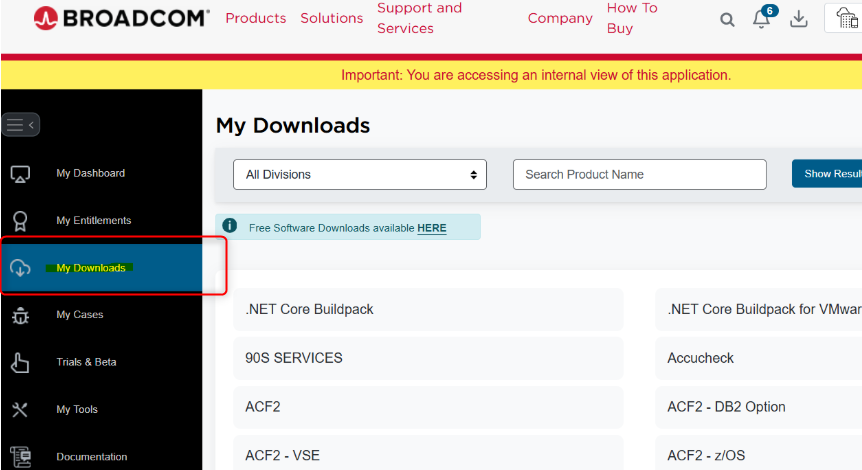The image size is (862, 470).
Task: Click the Trials & Beta hand icon
Action: [20, 363]
